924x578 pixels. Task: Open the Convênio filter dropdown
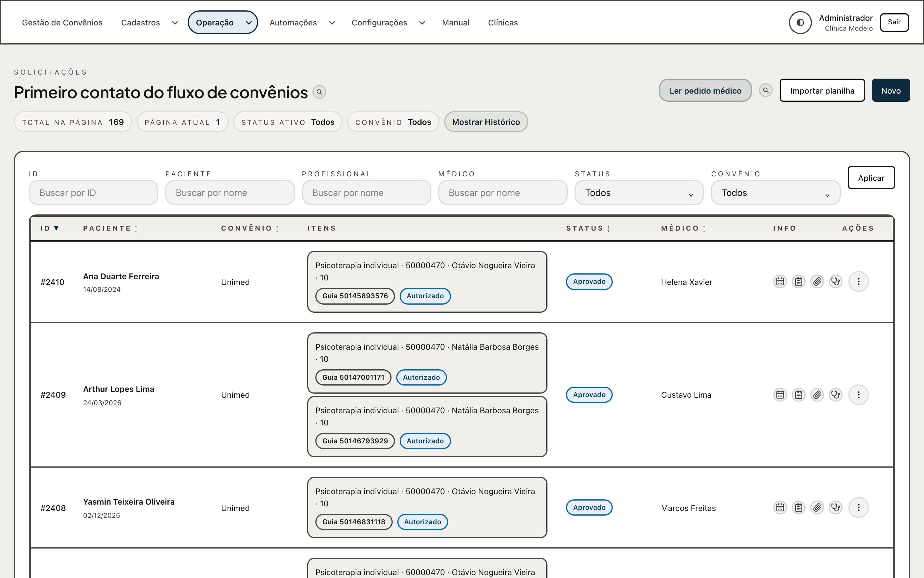click(776, 193)
